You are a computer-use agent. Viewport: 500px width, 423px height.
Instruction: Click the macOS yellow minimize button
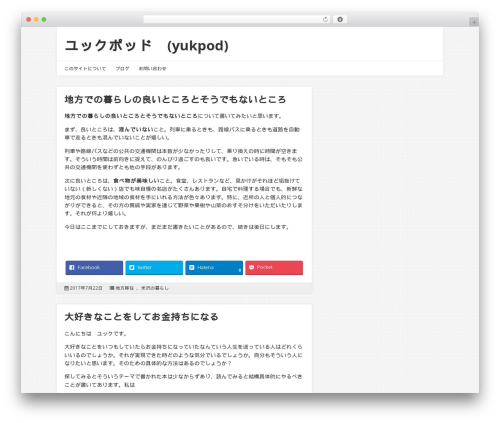(36, 19)
